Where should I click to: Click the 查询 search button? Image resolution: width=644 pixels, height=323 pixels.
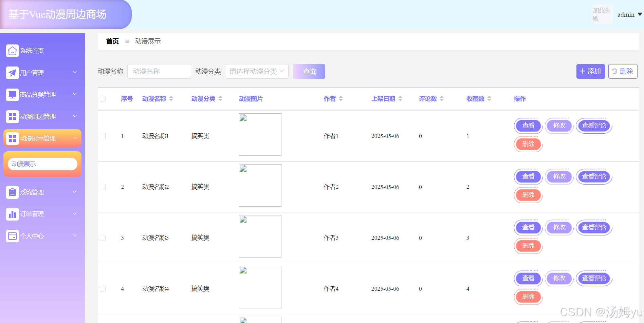pyautogui.click(x=309, y=71)
